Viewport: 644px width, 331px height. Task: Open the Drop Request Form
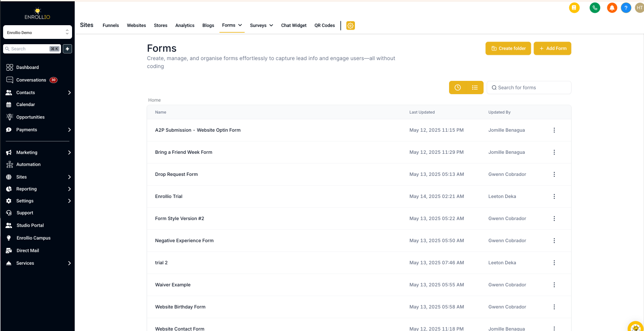pos(176,174)
